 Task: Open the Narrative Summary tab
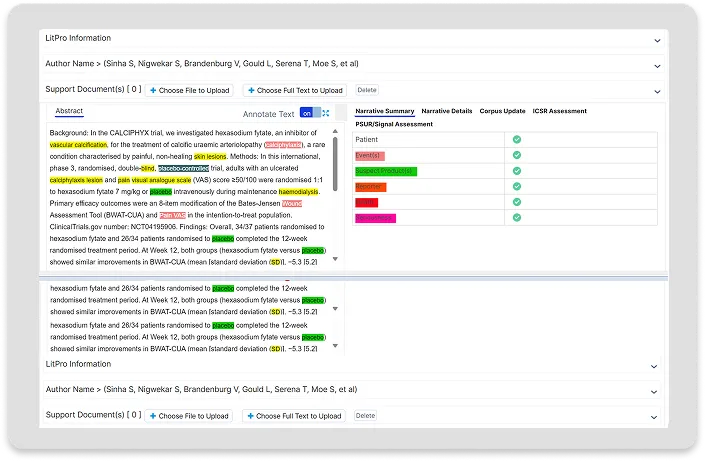point(384,111)
